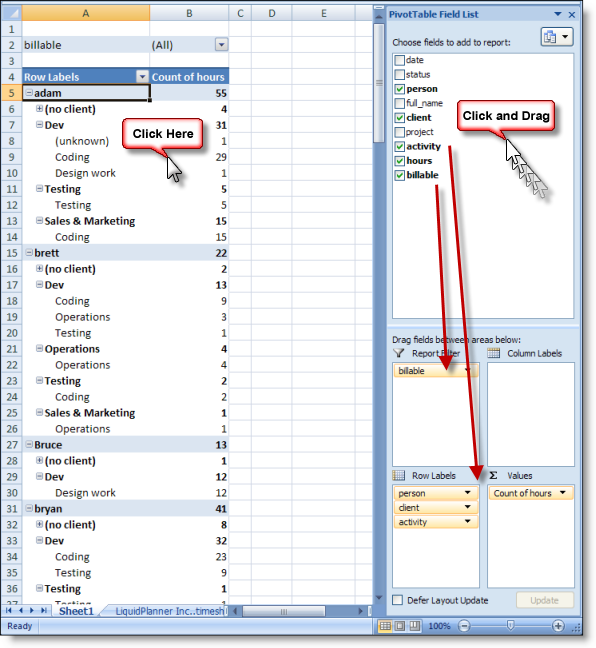Viewport: 596px width, 648px height.
Task: Close the PivotTable Field List pane
Action: coord(572,14)
